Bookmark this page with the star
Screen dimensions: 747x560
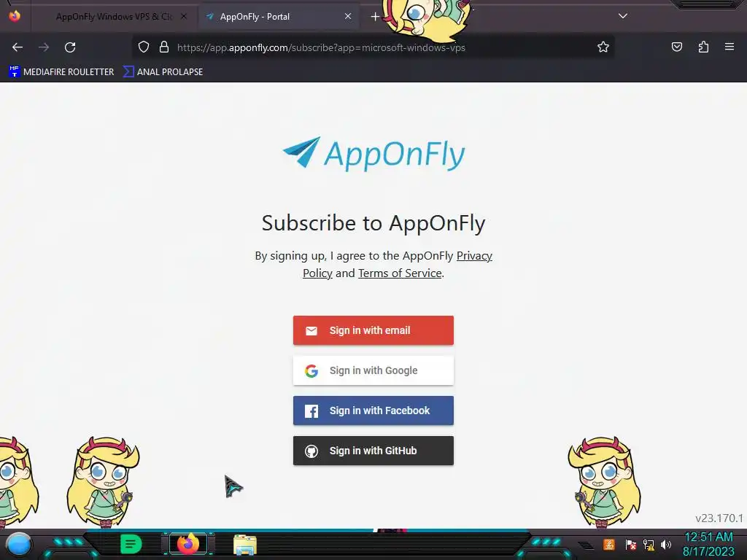pos(603,47)
